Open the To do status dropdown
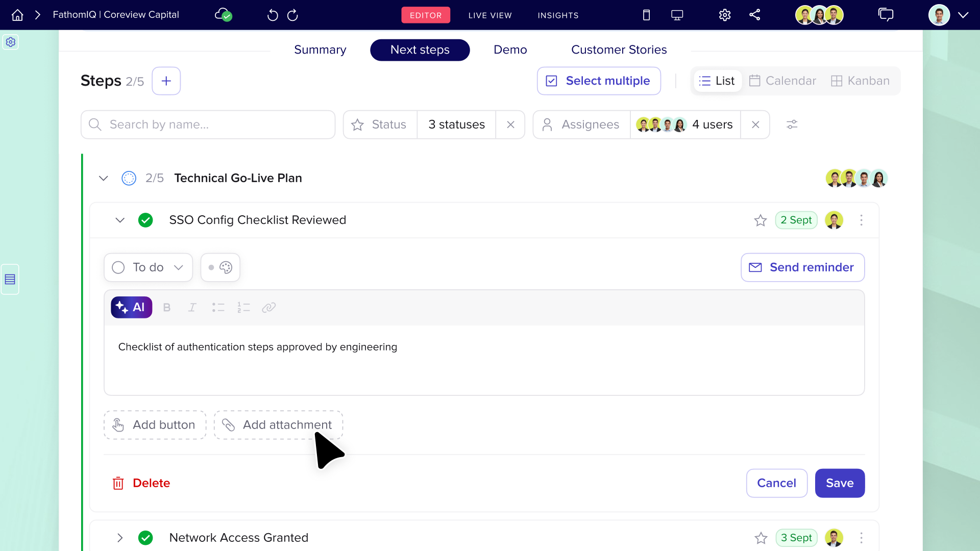 point(148,267)
